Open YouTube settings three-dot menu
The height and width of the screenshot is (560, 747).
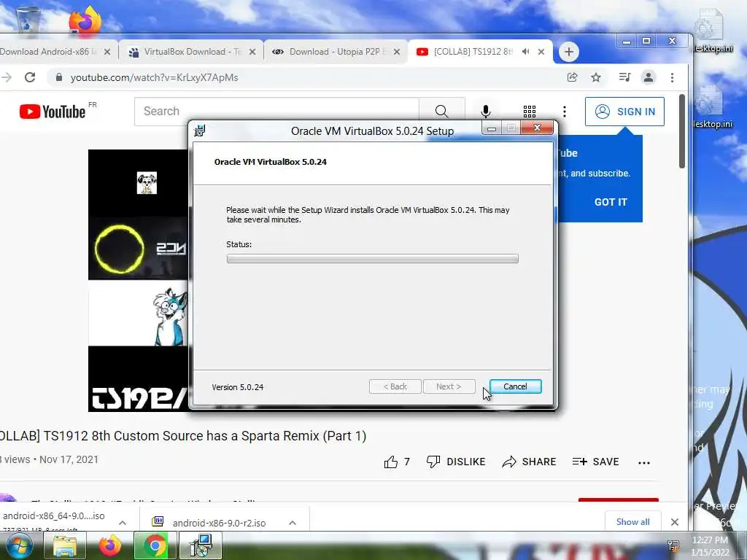(x=565, y=112)
